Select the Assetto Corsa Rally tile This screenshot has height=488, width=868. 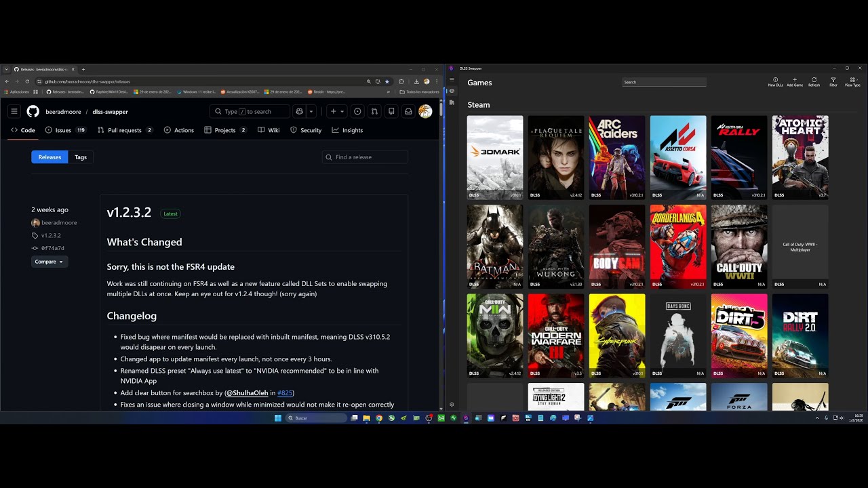click(x=739, y=157)
